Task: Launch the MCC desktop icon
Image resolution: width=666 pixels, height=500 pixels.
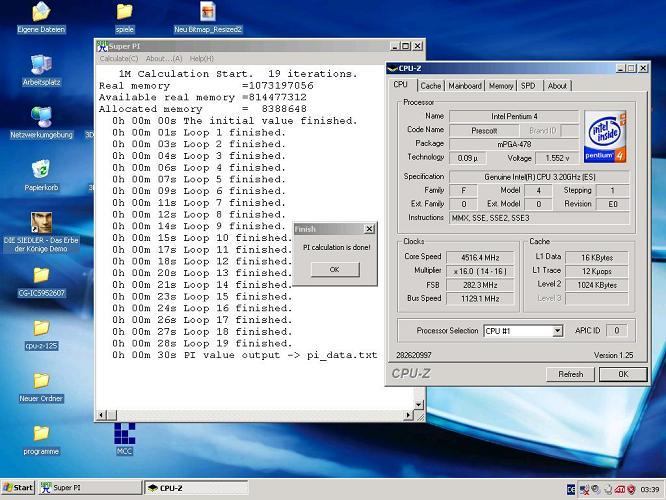Action: [x=124, y=439]
